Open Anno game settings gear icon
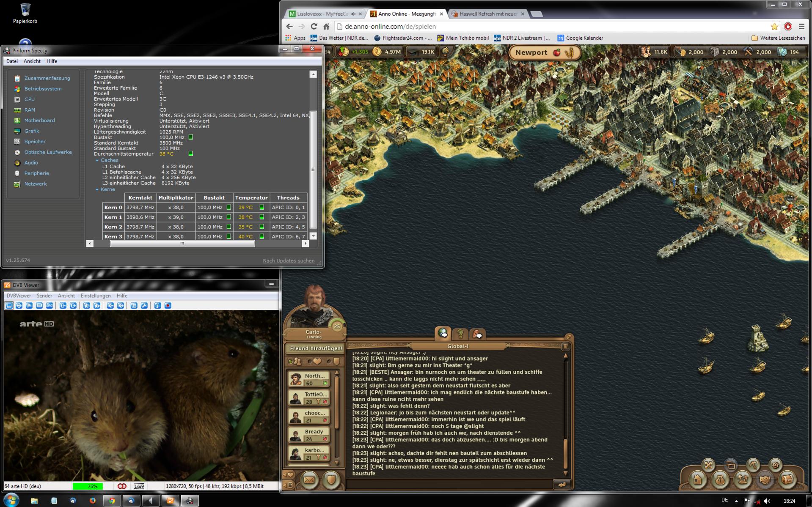This screenshot has height=507, width=812. click(775, 465)
